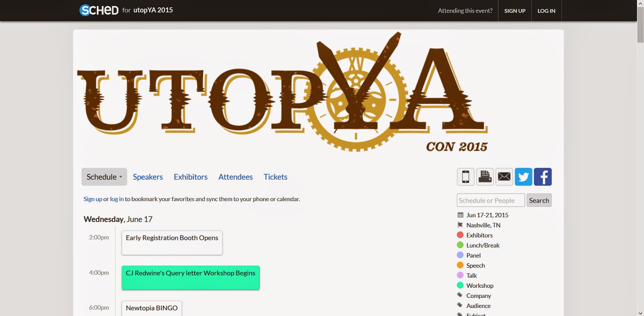The image size is (644, 316).
Task: Click the scrollbar down arrow
Action: pyautogui.click(x=640, y=313)
